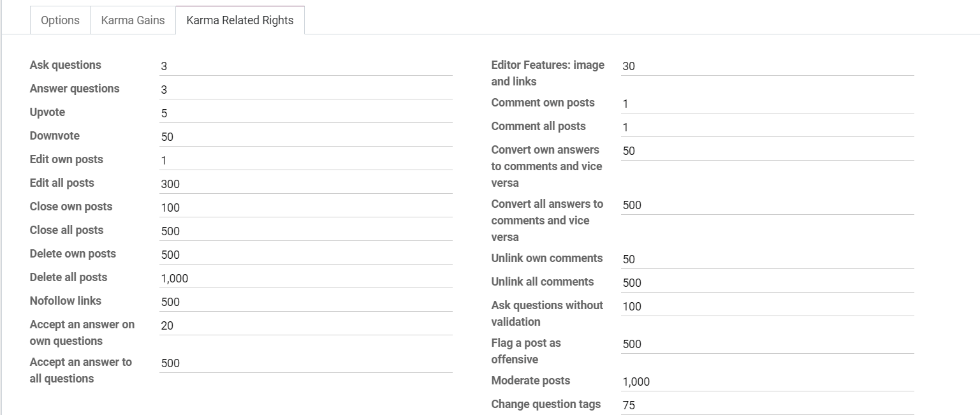980x415 pixels.
Task: Click the Change question tags field
Action: [x=768, y=405]
